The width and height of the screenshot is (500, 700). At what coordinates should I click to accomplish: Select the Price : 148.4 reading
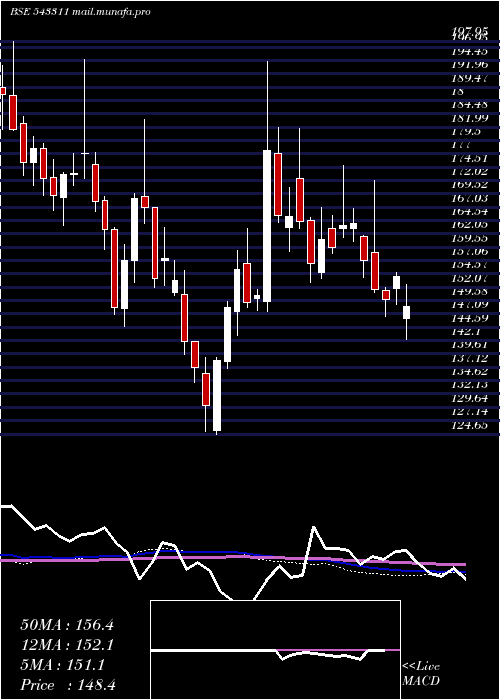tap(68, 685)
